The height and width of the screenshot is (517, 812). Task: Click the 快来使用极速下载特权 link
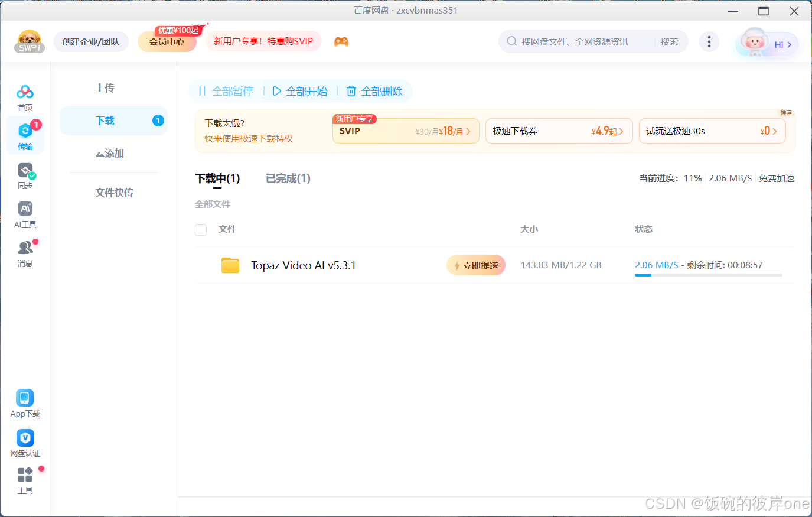[249, 138]
